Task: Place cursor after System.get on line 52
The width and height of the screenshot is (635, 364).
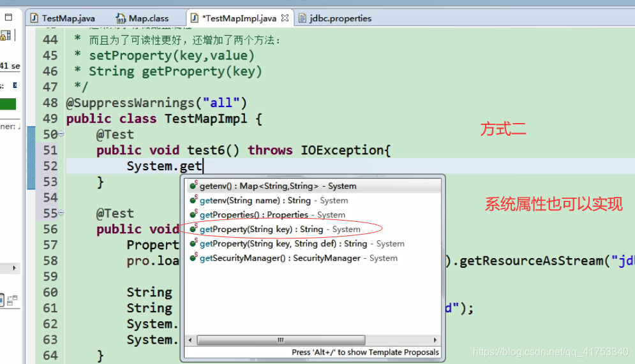Action: coord(203,166)
